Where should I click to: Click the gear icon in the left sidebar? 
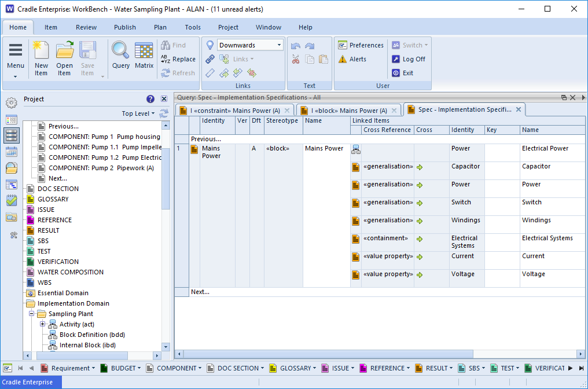click(x=11, y=102)
